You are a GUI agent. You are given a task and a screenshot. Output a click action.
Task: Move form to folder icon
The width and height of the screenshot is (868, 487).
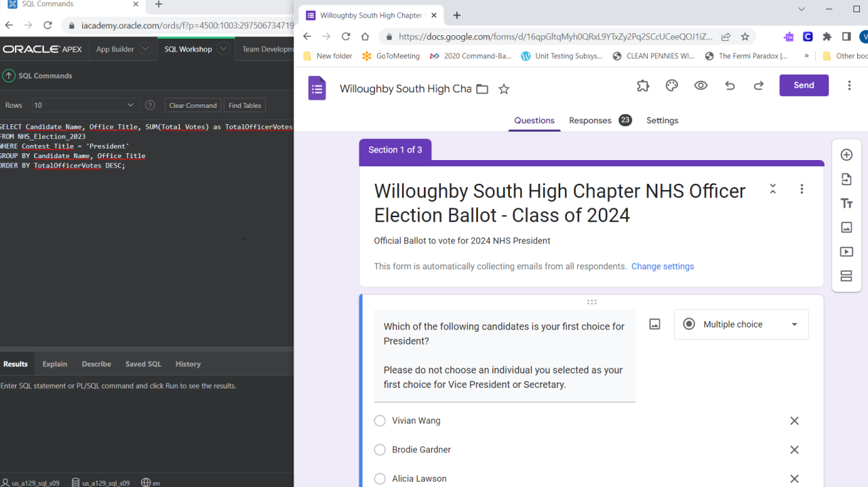click(x=482, y=89)
